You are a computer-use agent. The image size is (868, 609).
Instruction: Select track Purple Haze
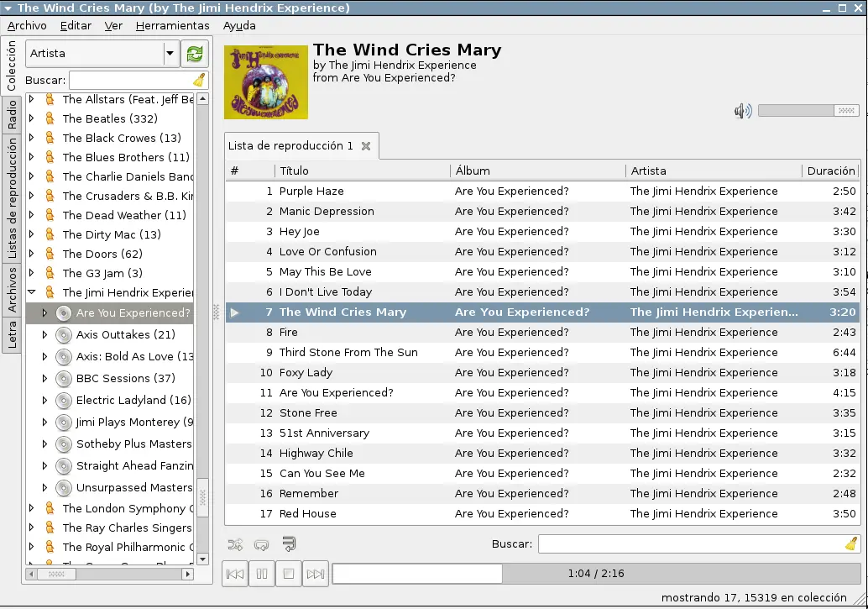click(542, 192)
